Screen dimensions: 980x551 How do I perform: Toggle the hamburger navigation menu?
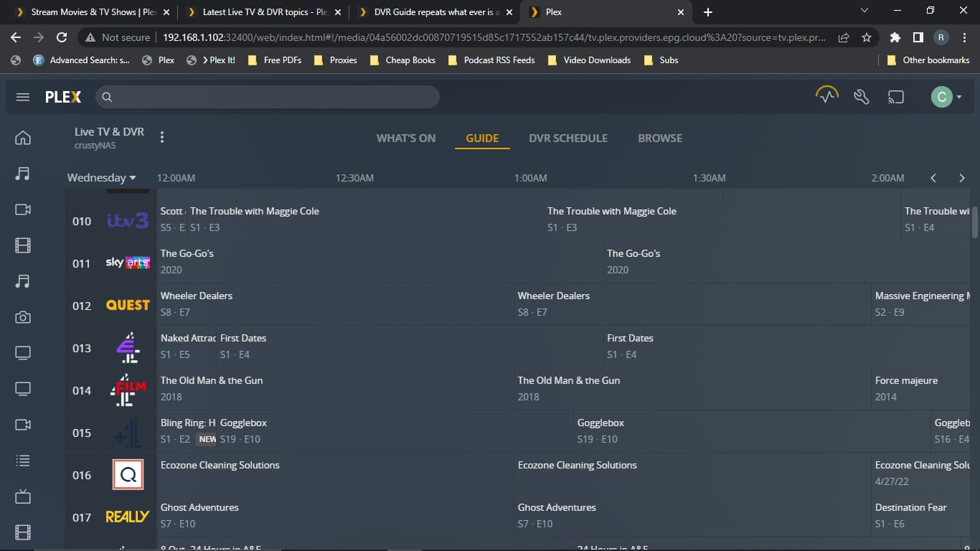[23, 97]
